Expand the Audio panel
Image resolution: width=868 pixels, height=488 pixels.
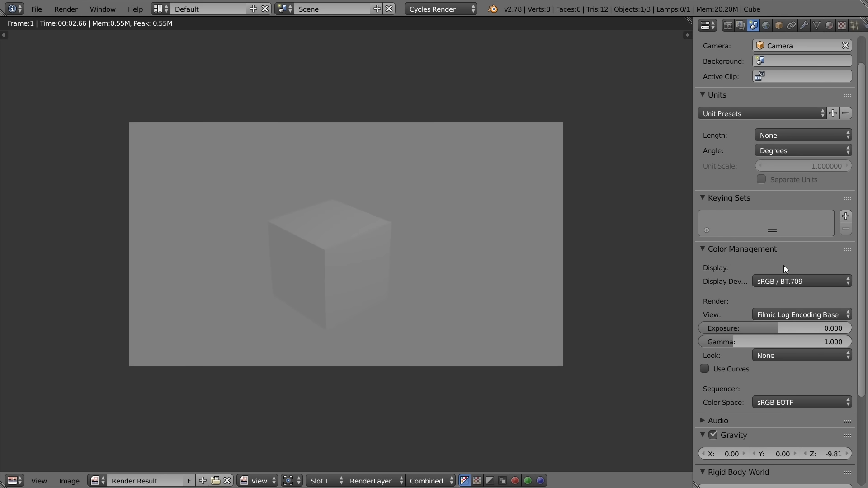pyautogui.click(x=718, y=421)
